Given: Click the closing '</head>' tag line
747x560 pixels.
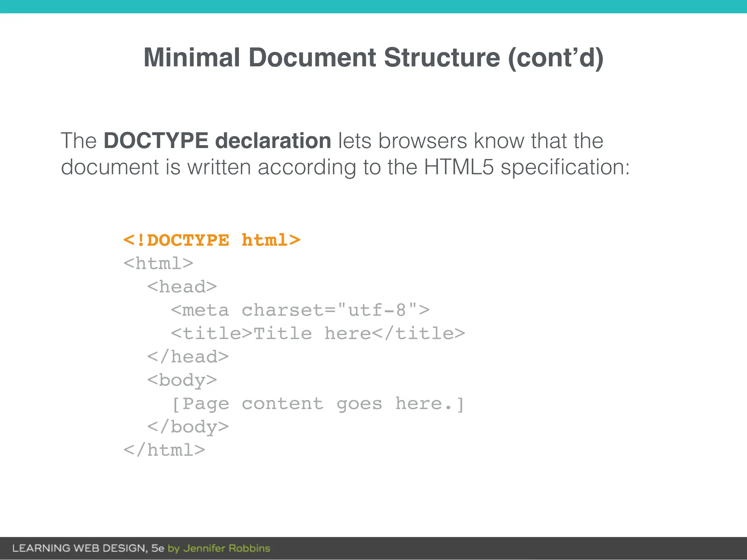Looking at the screenshot, I should 188,357.
